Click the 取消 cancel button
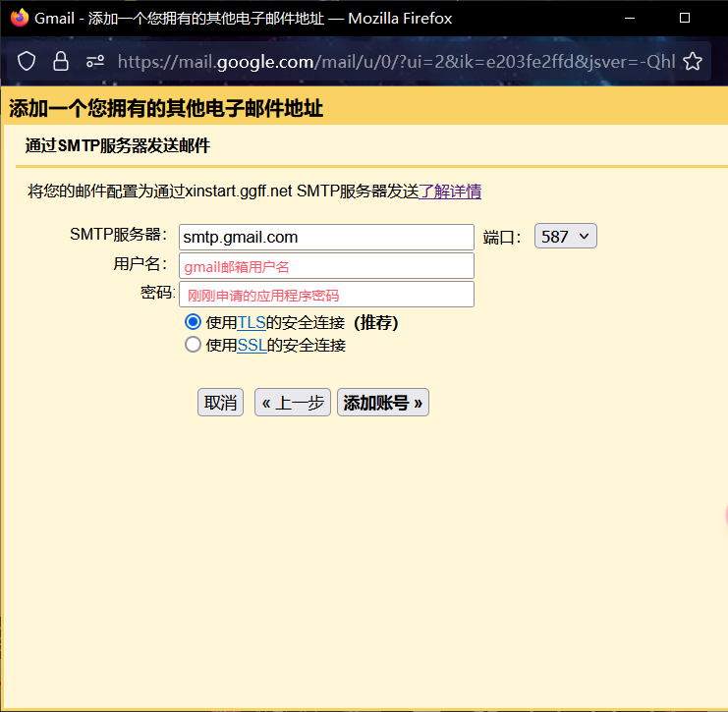Screen dimensions: 728x712 click(x=220, y=403)
